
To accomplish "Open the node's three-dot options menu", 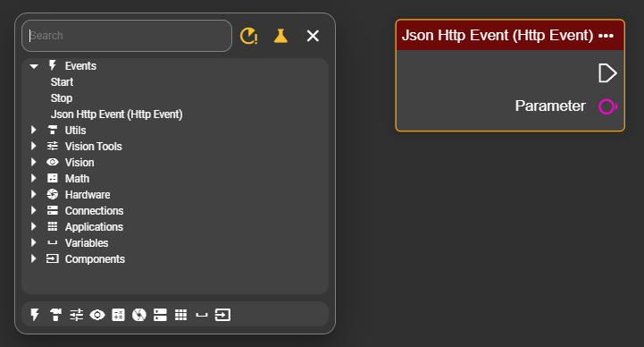I will [606, 36].
